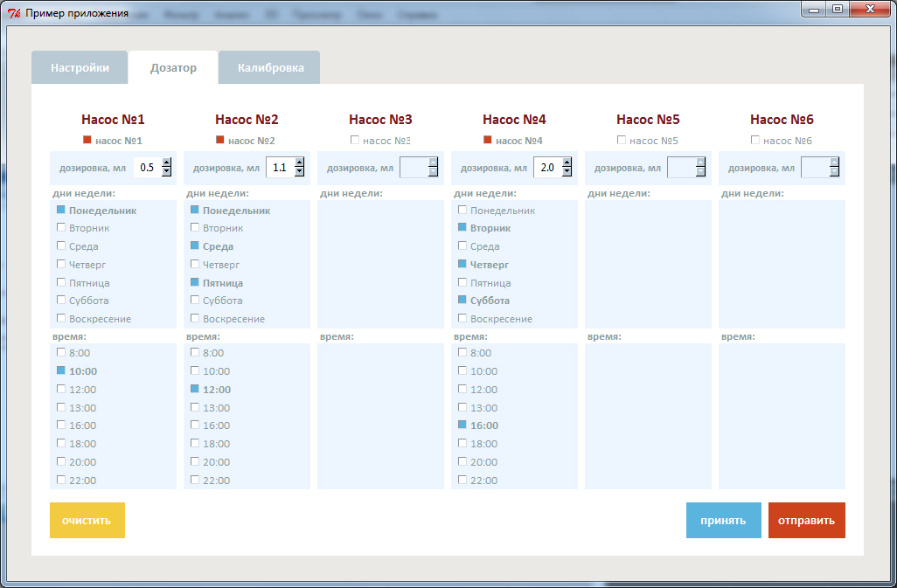Screen dimensions: 897x588
Task: Enable the насос №3 checkbox
Action: click(x=355, y=140)
